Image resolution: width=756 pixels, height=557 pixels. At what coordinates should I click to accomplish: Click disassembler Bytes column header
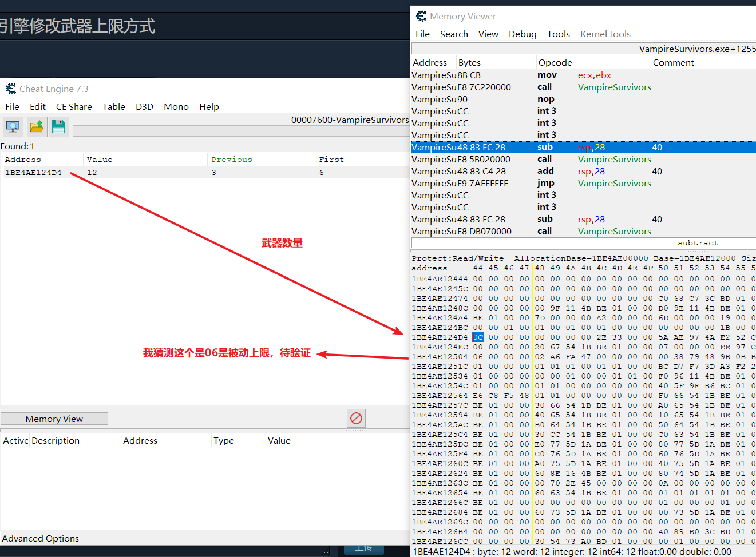(496, 62)
